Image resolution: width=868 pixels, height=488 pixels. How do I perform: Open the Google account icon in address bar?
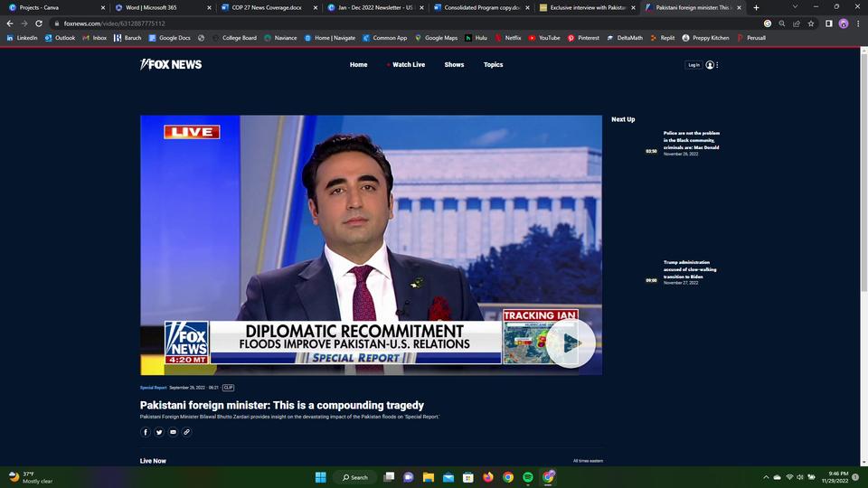point(768,23)
